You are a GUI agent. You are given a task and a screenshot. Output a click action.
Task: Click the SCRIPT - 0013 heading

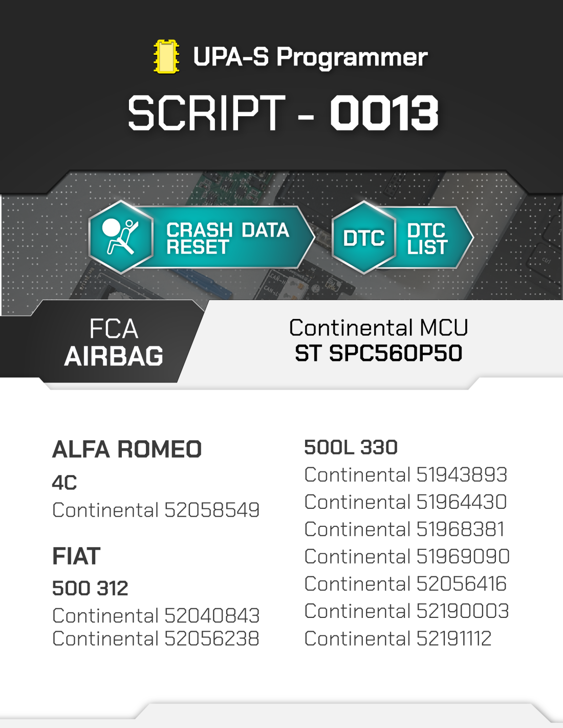(x=283, y=113)
